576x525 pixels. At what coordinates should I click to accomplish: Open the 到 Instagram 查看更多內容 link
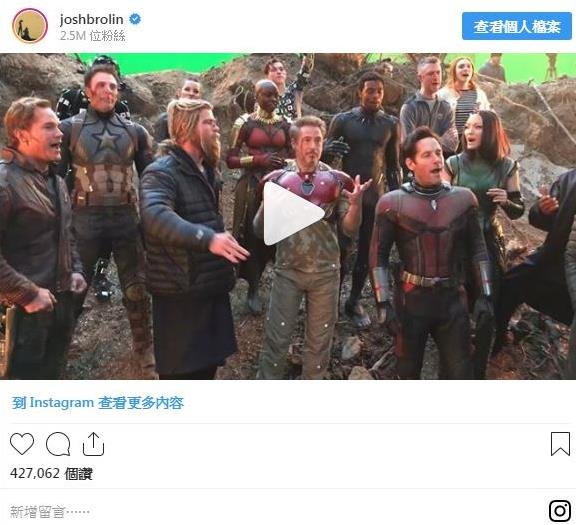(x=98, y=403)
